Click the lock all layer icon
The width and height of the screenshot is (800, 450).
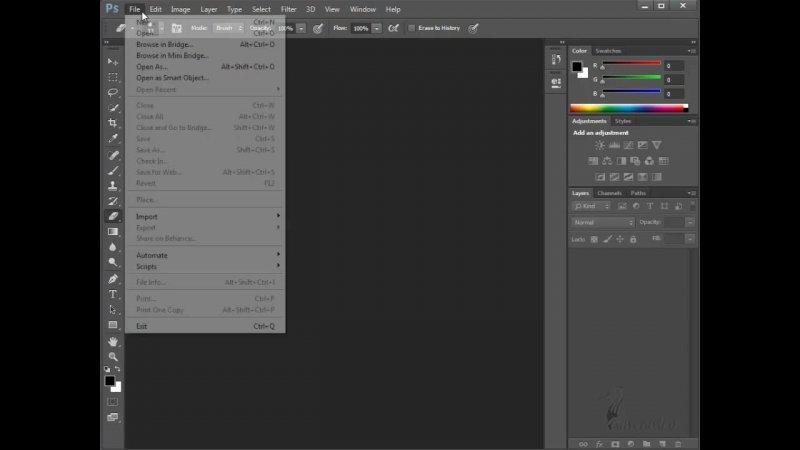pos(633,239)
